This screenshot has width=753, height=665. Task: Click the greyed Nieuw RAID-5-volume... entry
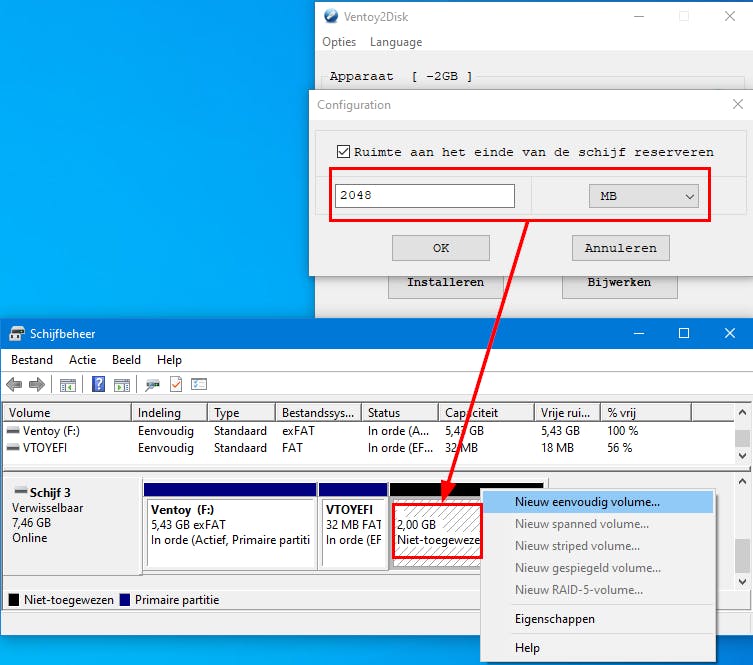pos(598,590)
